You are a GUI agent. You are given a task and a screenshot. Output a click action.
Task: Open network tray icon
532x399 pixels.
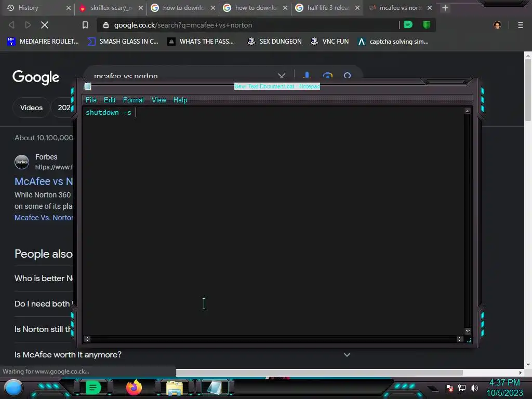[462, 388]
